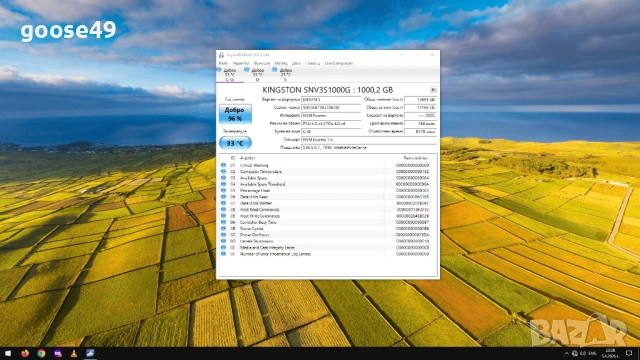Open the Файл menu in CrystalDiskInfo
Image resolution: width=640 pixels, height=360 pixels.
(x=223, y=63)
